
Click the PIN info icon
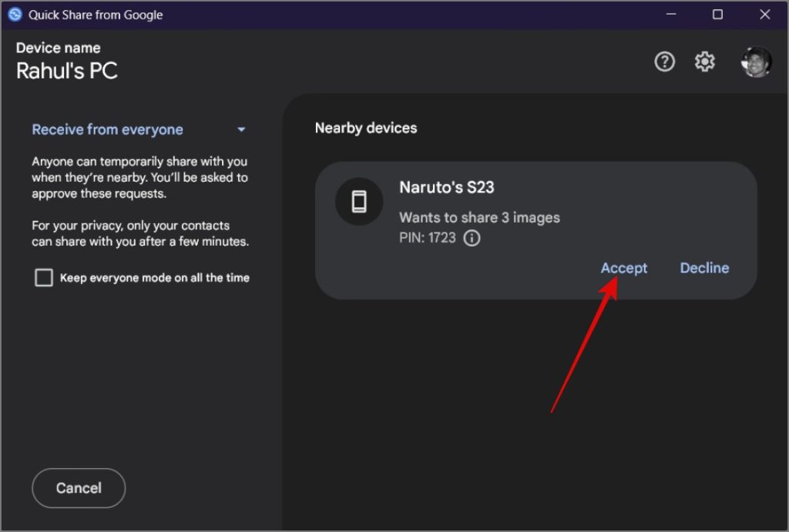(x=472, y=238)
